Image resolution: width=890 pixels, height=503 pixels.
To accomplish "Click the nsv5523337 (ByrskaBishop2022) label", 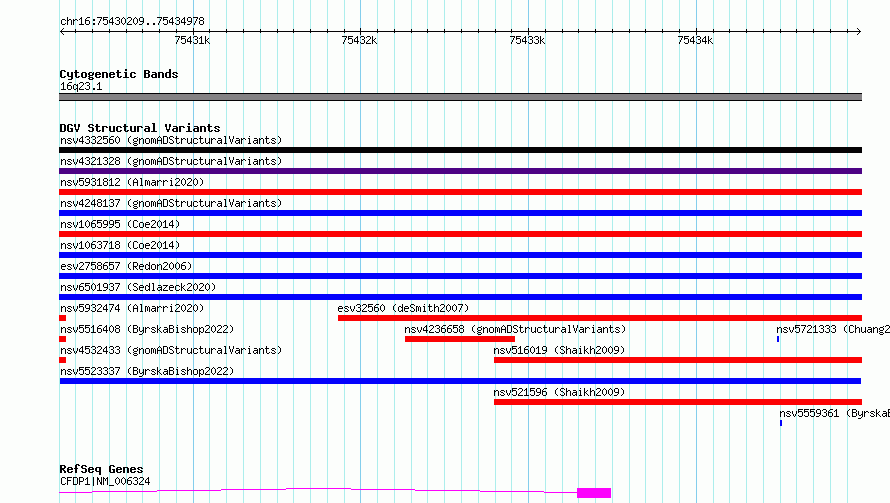I will tap(147, 371).
